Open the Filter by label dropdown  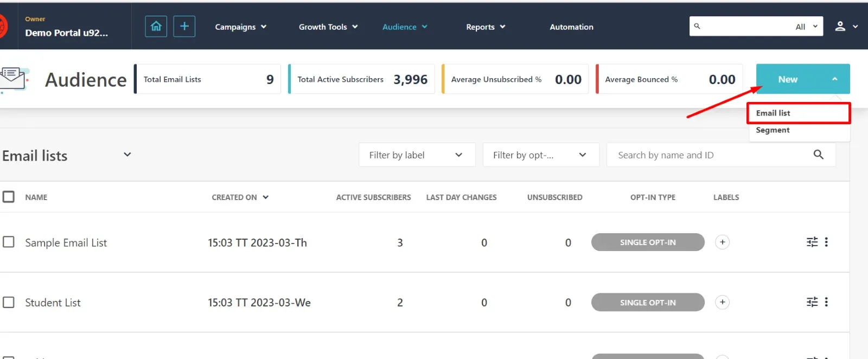pos(417,155)
